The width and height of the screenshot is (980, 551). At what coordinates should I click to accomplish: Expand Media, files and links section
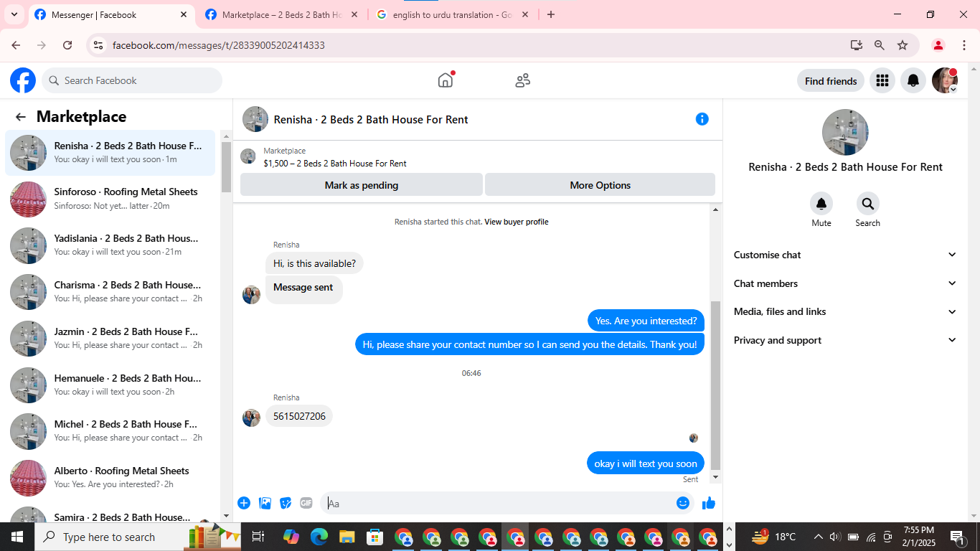(845, 311)
